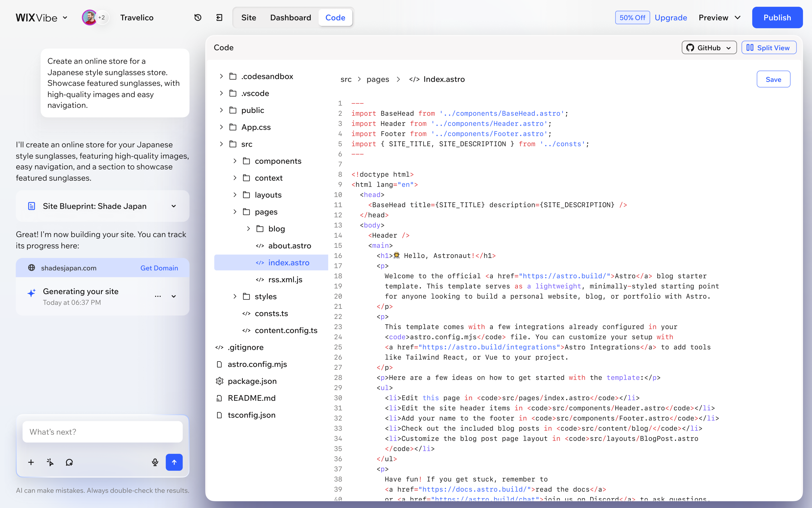This screenshot has height=508, width=812.
Task: Open three-dot menu on Generating your site
Action: [158, 296]
